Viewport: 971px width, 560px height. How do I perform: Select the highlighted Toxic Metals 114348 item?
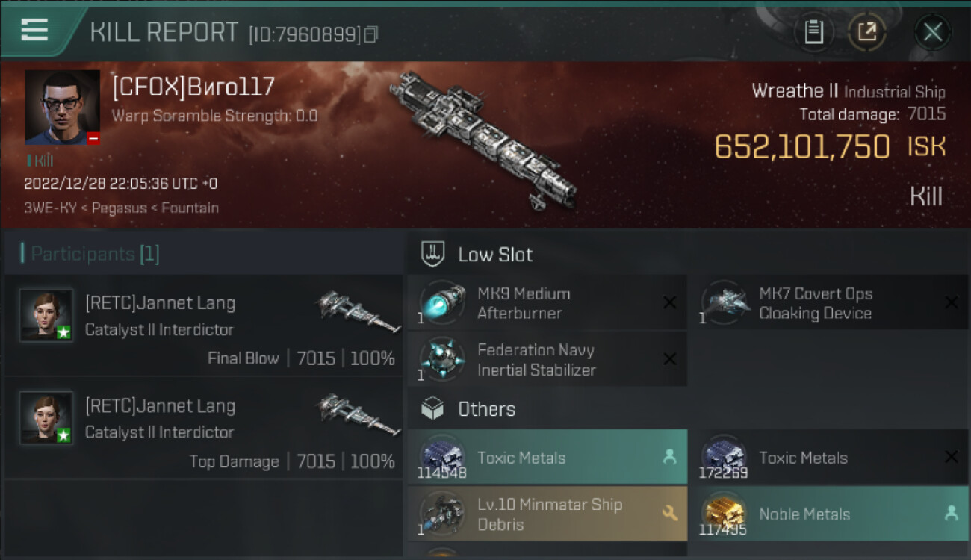(547, 457)
